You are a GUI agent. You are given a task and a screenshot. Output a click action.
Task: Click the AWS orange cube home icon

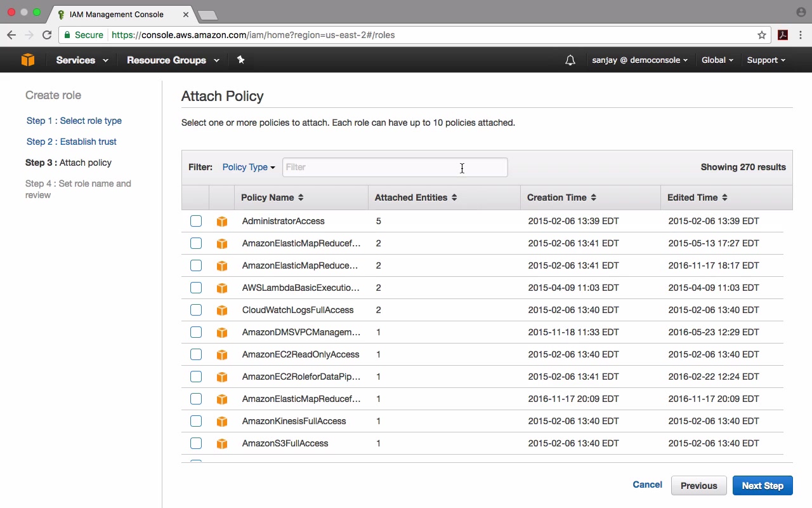pos(28,60)
